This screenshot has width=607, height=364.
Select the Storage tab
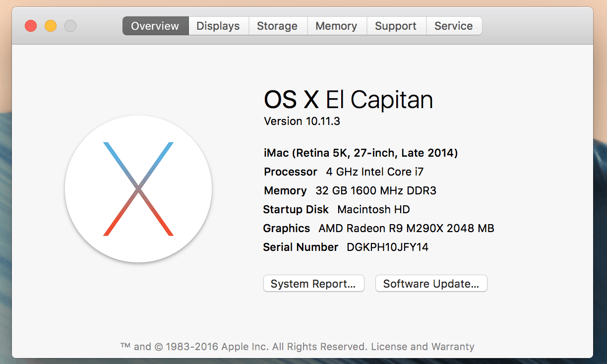tap(277, 26)
